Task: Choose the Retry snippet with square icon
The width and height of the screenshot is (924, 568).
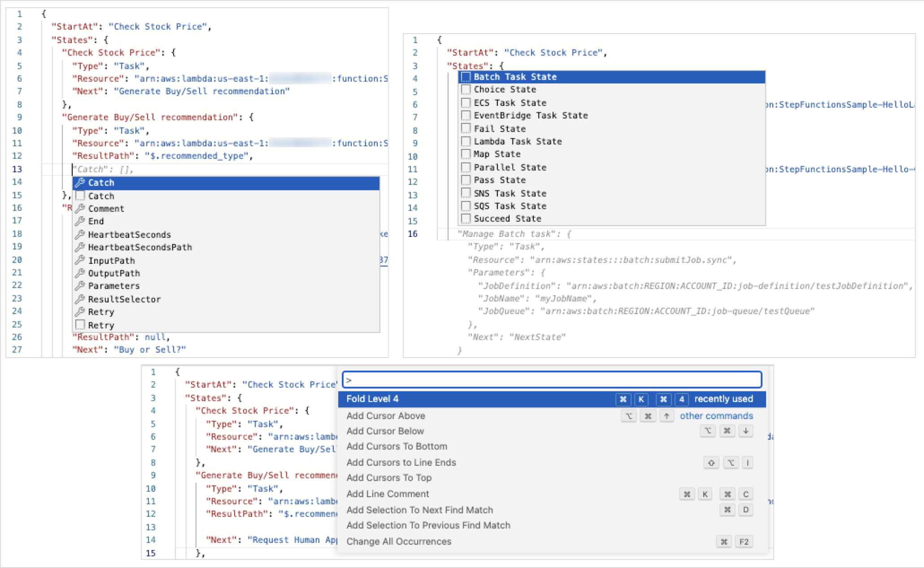Action: (x=226, y=325)
